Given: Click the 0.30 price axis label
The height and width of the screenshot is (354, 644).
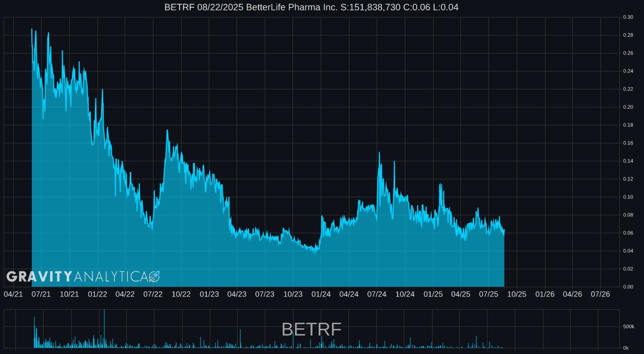Looking at the screenshot, I should coord(628,17).
